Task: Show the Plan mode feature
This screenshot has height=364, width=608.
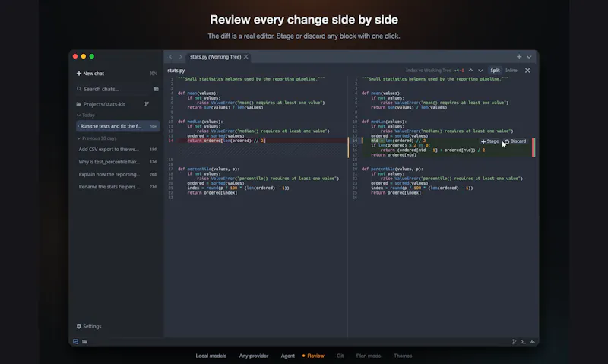Action: pyautogui.click(x=369, y=356)
